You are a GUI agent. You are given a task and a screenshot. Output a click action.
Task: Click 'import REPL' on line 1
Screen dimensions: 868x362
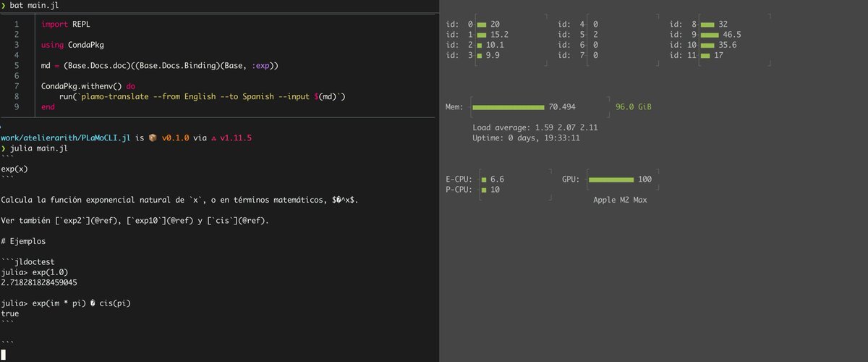(66, 24)
